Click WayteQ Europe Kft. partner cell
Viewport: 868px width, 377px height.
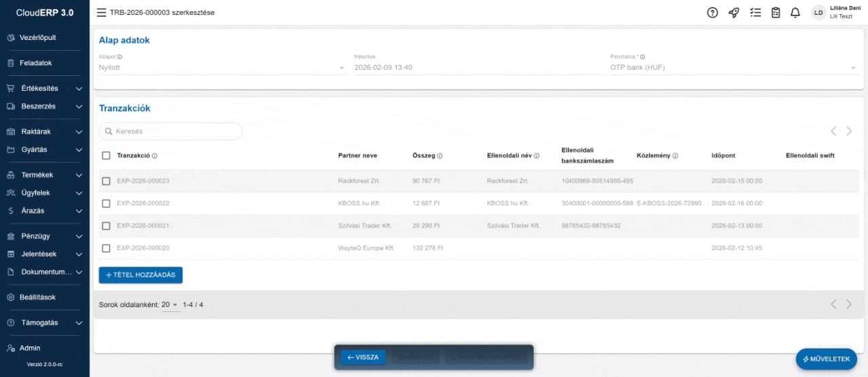click(366, 248)
